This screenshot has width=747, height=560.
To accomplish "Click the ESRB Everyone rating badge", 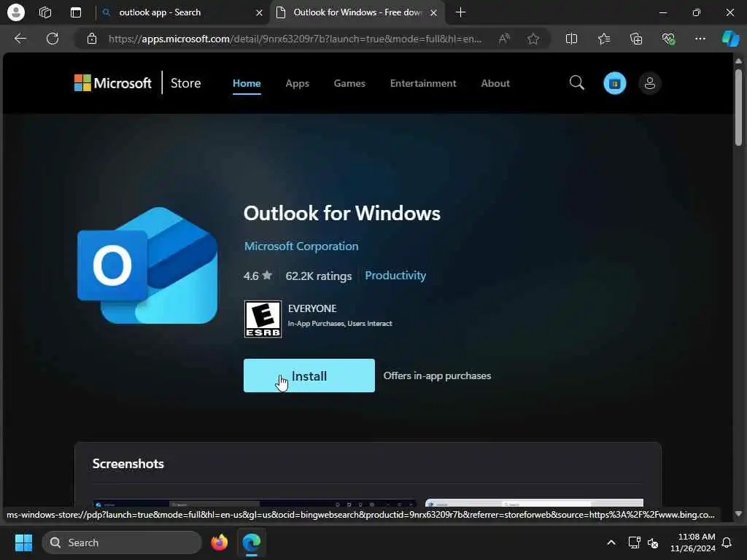I will [x=263, y=319].
